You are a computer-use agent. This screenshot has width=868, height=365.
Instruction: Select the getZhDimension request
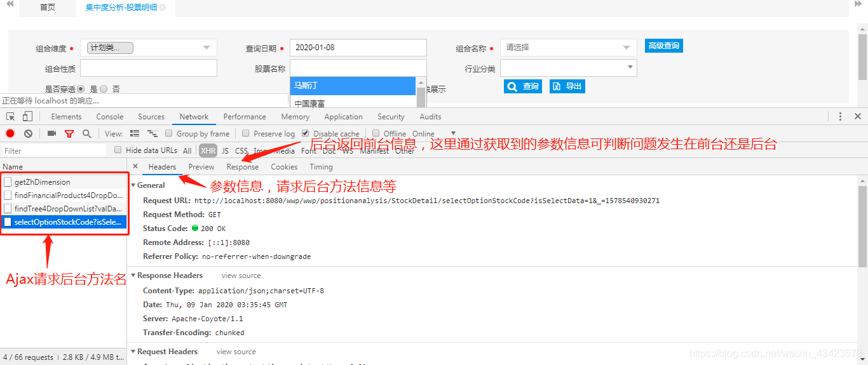(x=64, y=182)
